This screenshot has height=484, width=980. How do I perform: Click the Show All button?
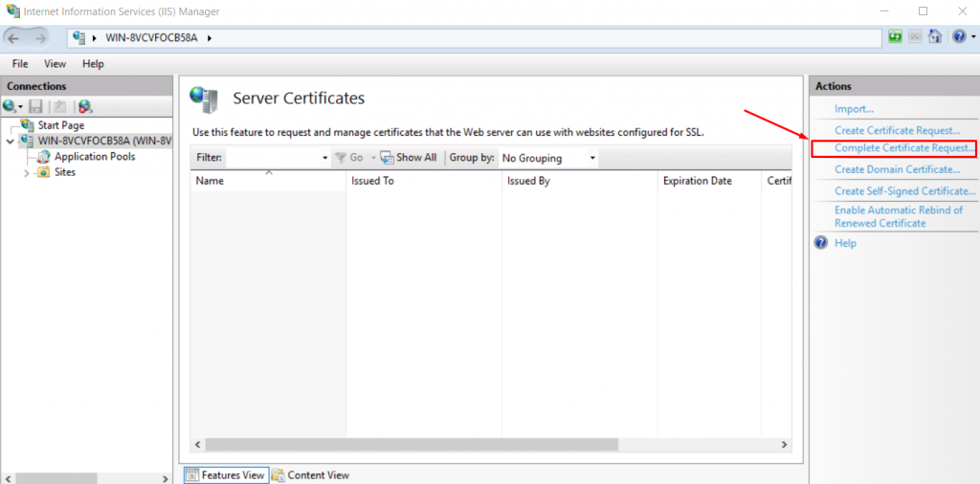coord(409,158)
